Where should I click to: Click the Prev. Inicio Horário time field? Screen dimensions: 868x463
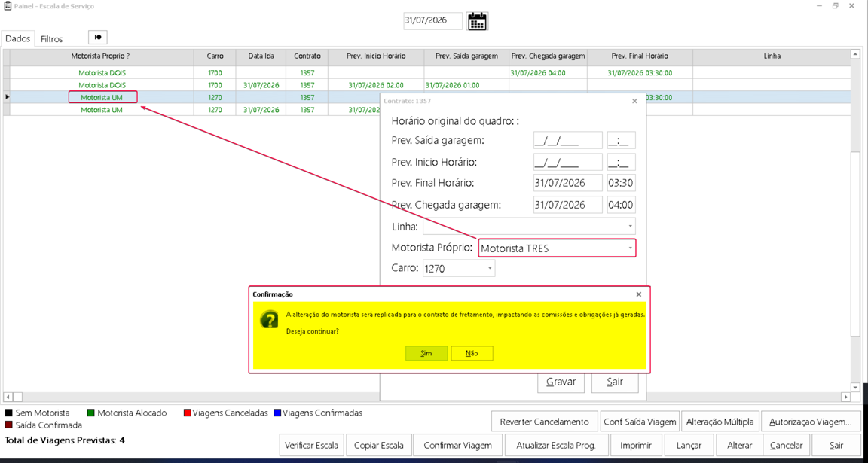click(621, 162)
